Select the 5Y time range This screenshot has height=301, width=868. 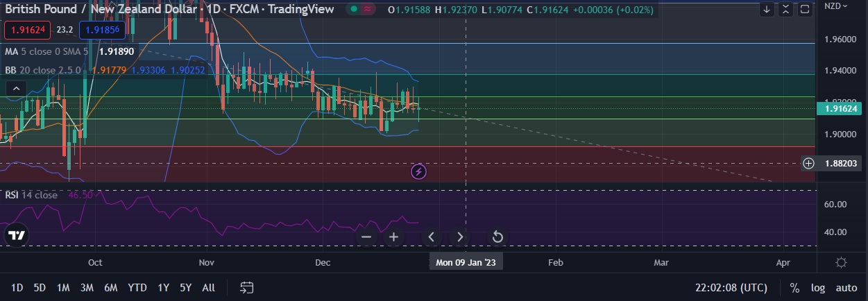185,287
